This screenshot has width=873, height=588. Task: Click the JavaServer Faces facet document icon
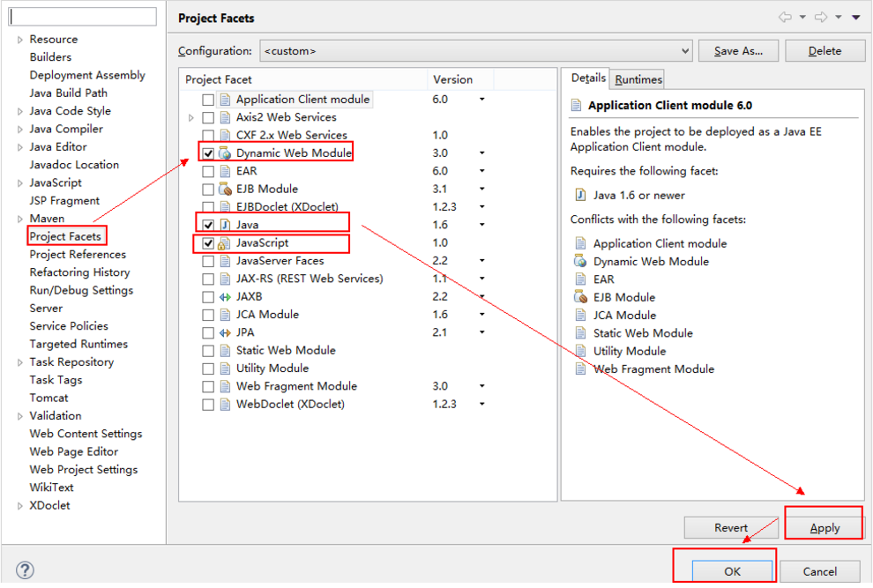click(x=225, y=261)
